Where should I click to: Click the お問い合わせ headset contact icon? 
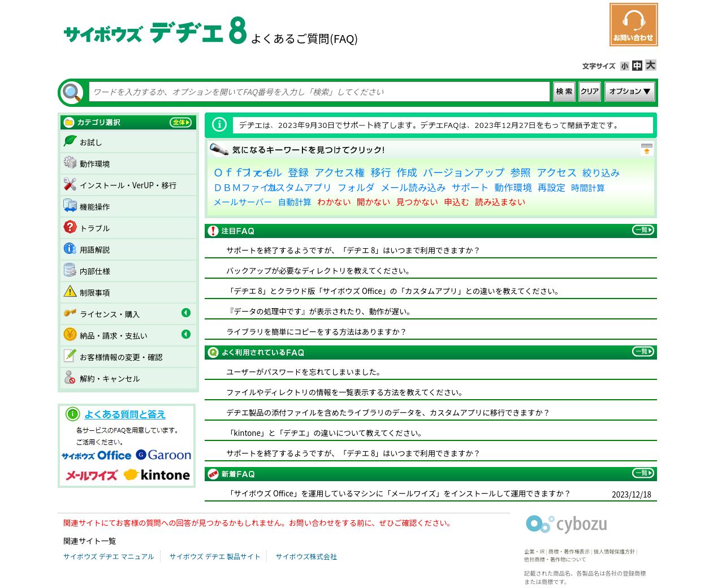tap(633, 24)
